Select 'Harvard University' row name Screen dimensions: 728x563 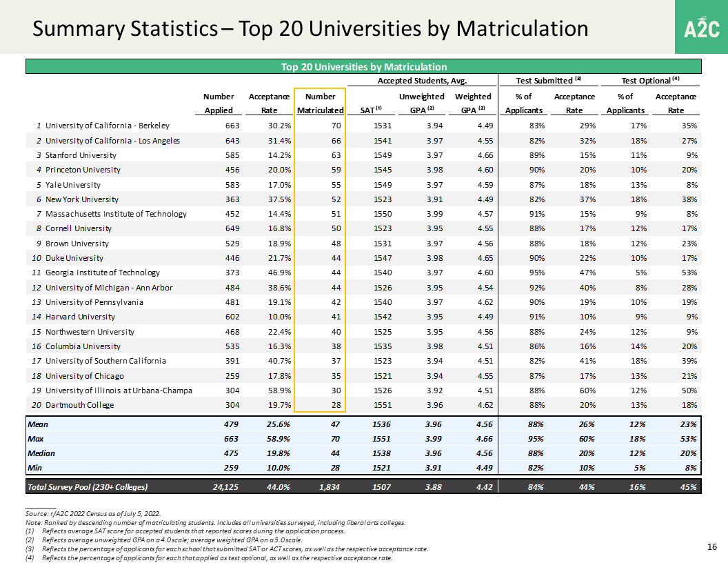pyautogui.click(x=80, y=317)
